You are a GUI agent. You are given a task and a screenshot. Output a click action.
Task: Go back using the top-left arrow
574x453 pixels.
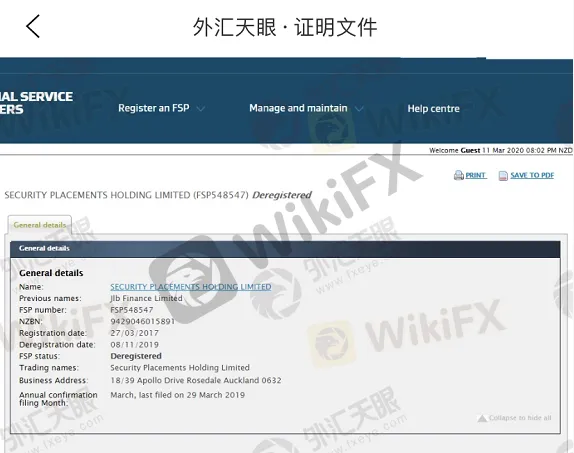(x=33, y=26)
